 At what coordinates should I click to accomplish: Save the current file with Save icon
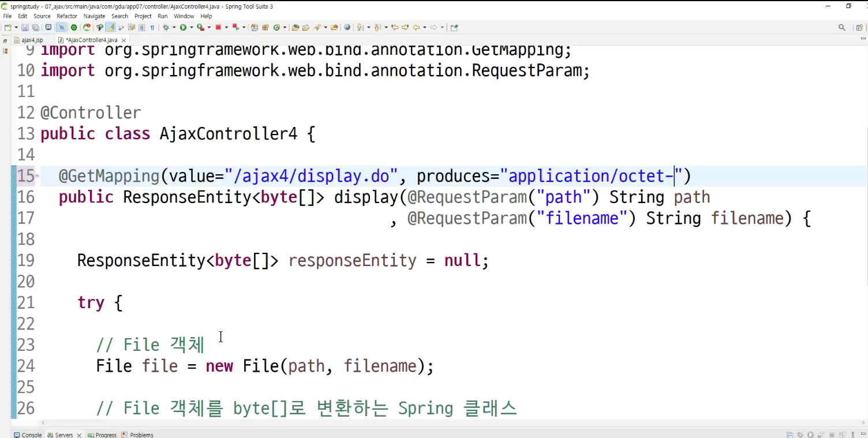pos(25,27)
